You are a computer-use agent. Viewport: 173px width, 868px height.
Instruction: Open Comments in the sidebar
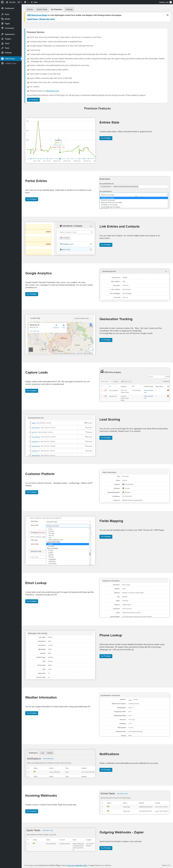tap(11, 28)
